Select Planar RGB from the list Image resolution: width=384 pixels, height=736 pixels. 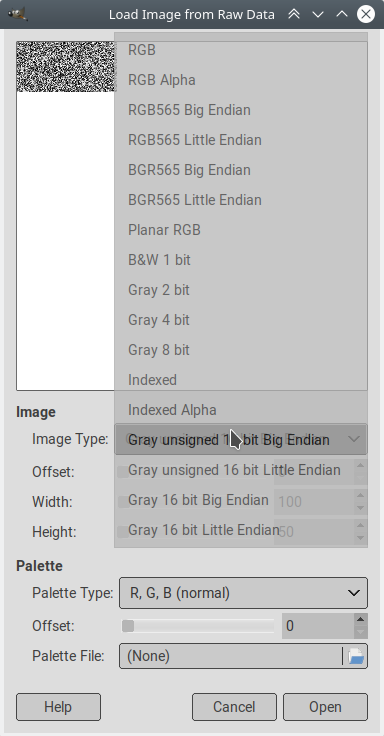pos(240,230)
